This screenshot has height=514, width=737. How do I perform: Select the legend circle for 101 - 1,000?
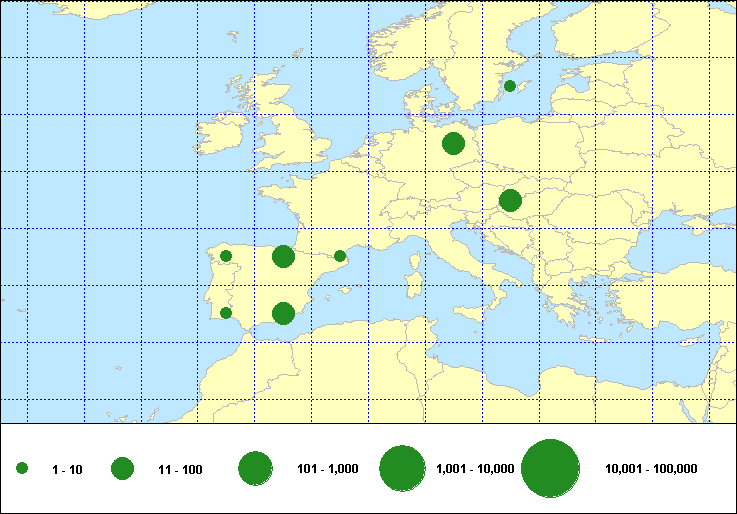[x=256, y=468]
